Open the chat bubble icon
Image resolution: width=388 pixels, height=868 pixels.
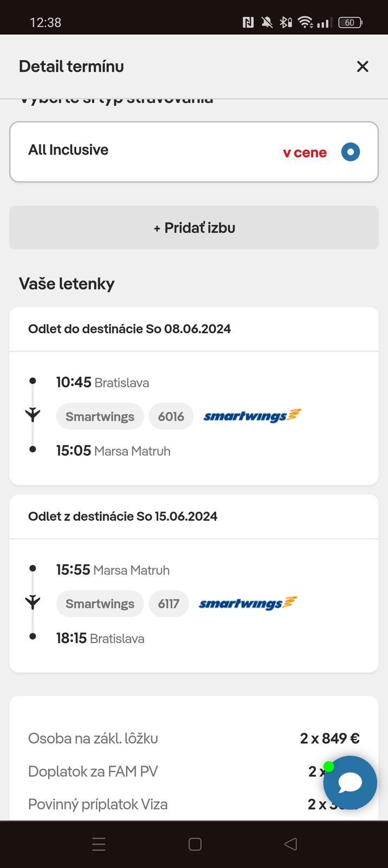pyautogui.click(x=350, y=782)
